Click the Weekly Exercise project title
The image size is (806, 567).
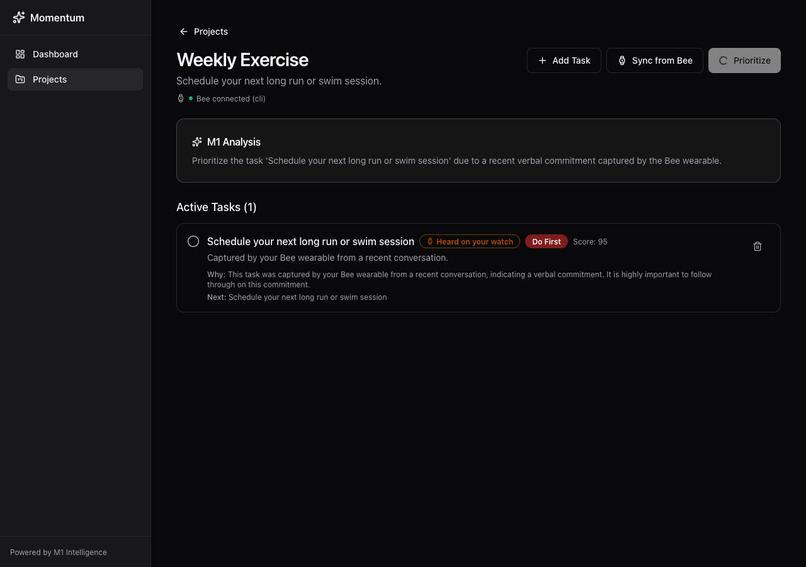pyautogui.click(x=242, y=60)
